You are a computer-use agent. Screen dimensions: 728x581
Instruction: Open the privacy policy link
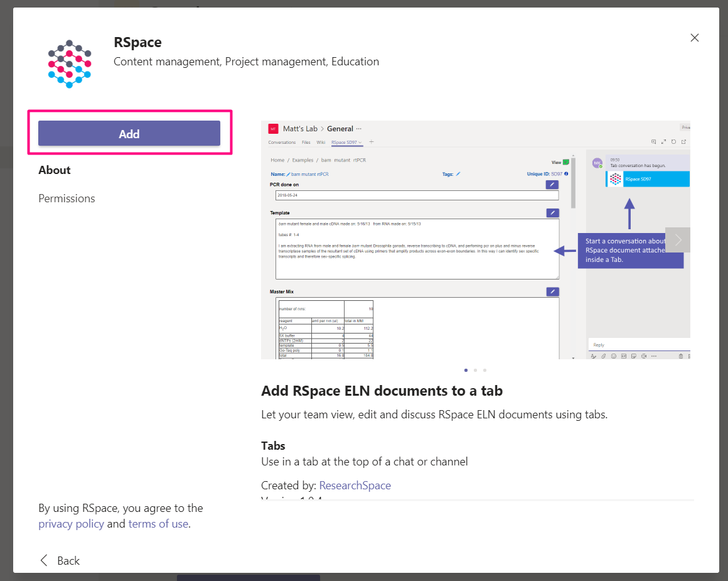pos(71,524)
